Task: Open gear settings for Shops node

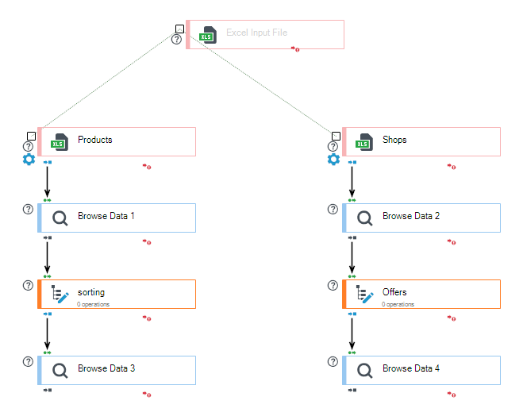Action: coord(333,160)
